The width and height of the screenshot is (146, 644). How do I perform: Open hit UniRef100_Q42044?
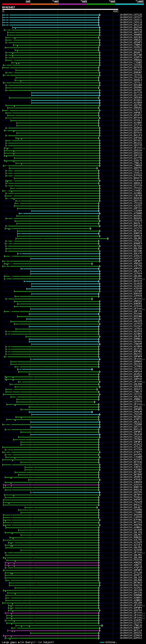[x=131, y=27]
